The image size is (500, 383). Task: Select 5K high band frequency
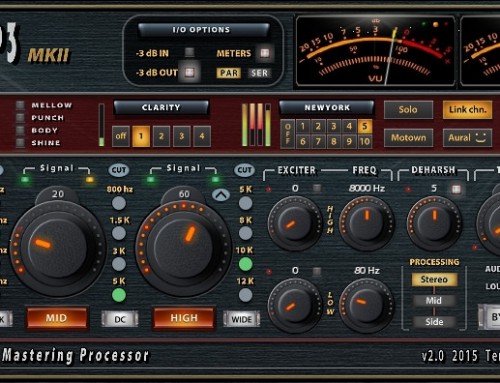click(245, 203)
